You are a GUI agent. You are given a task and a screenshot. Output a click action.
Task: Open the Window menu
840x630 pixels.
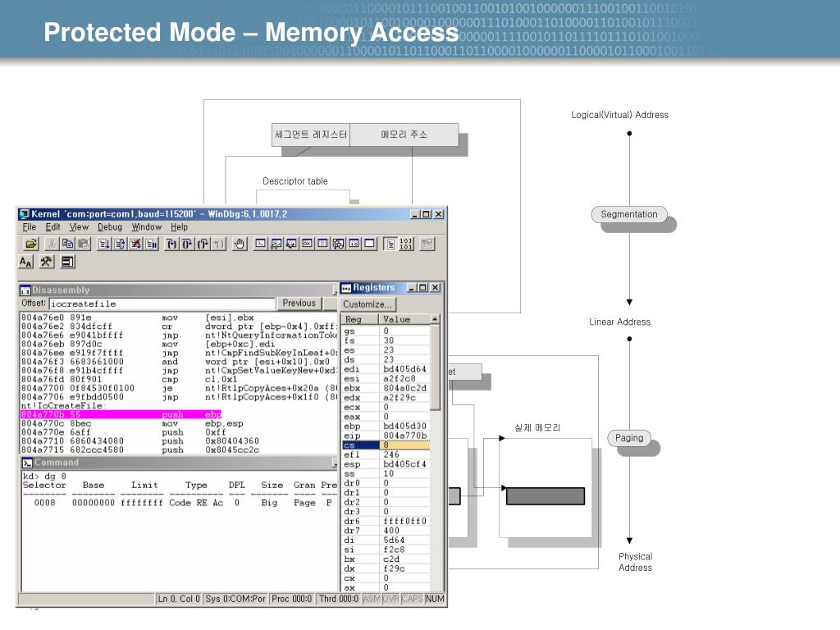pos(147,227)
